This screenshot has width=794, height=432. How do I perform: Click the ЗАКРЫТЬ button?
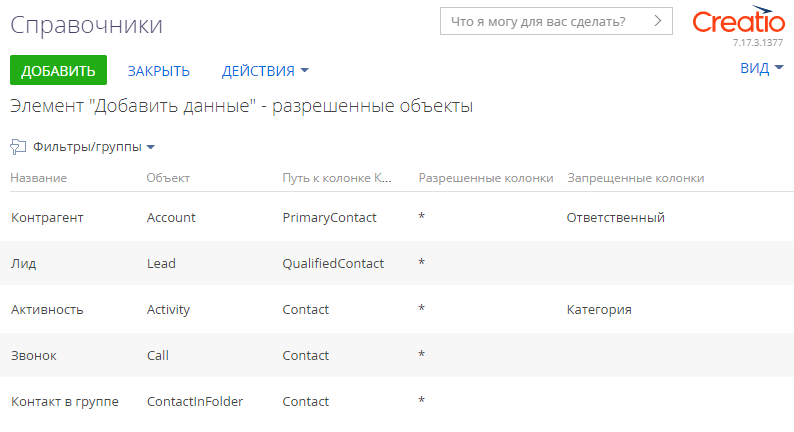(x=158, y=70)
